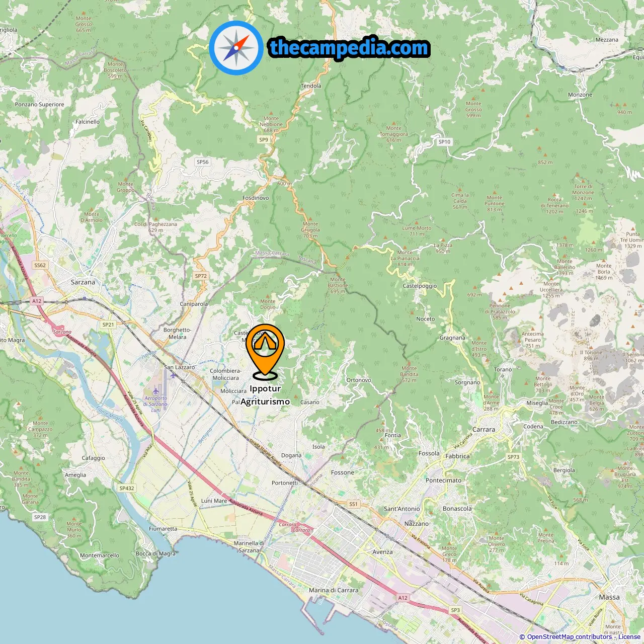Click the A12 highway shield near Sarzana
Screen dimensions: 644x644
pyautogui.click(x=37, y=301)
